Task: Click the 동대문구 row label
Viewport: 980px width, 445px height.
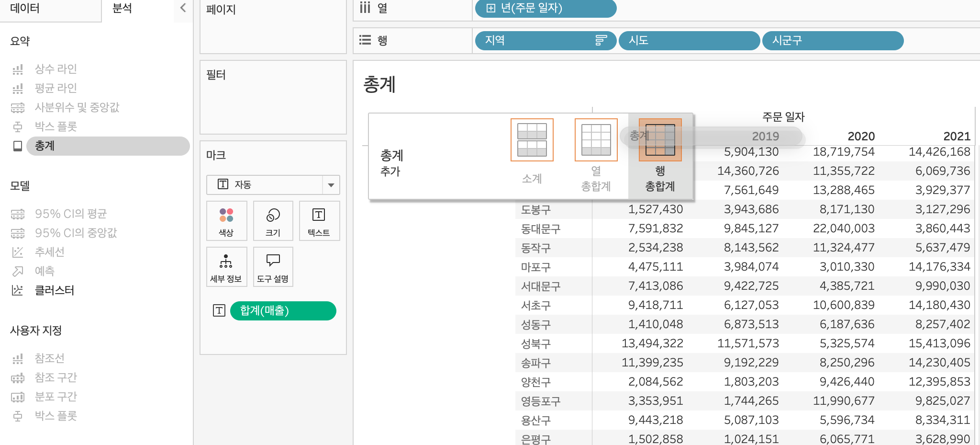Action: pyautogui.click(x=541, y=229)
